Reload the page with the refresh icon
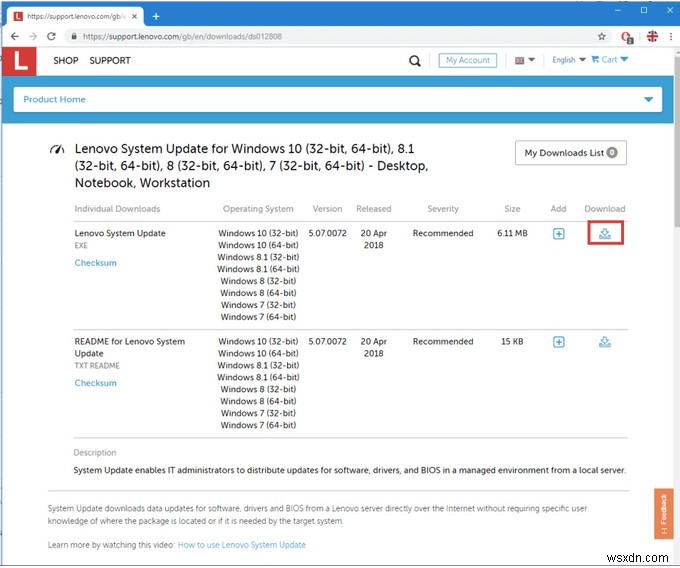The height and width of the screenshot is (568, 680). coord(51,36)
